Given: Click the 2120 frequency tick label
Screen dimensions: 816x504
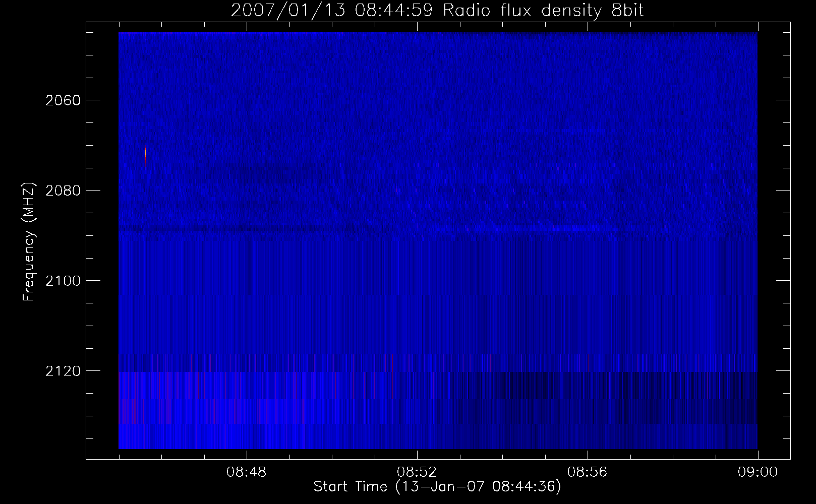Looking at the screenshot, I should tap(63, 371).
